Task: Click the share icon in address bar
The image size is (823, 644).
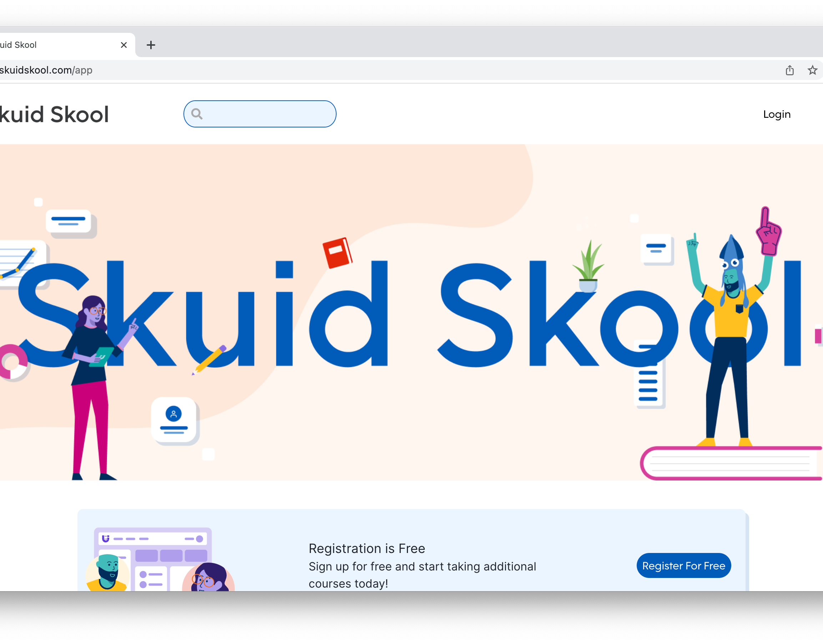Action: 789,70
